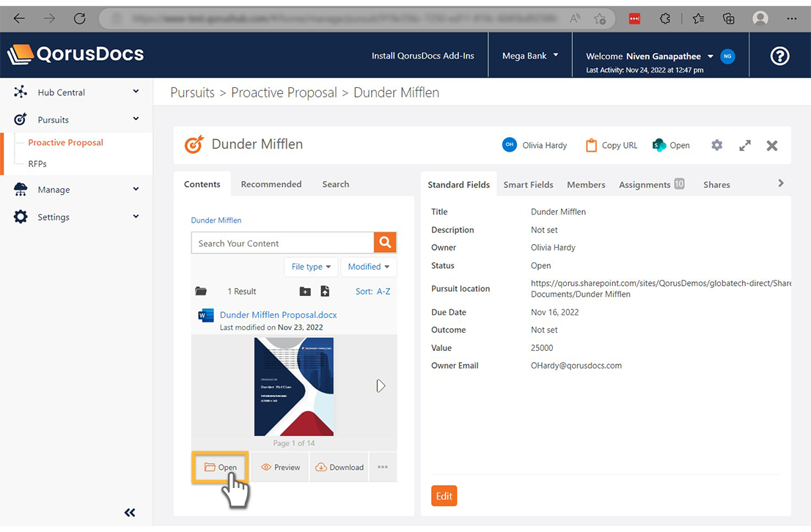Select the Smart Fields tab
The image size is (811, 532).
coord(528,185)
